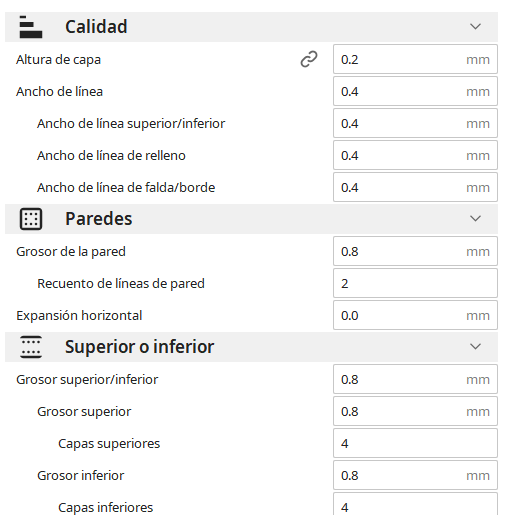Click the Expansión horizontal input
Viewport: 507px width, 515px height.
pos(415,315)
